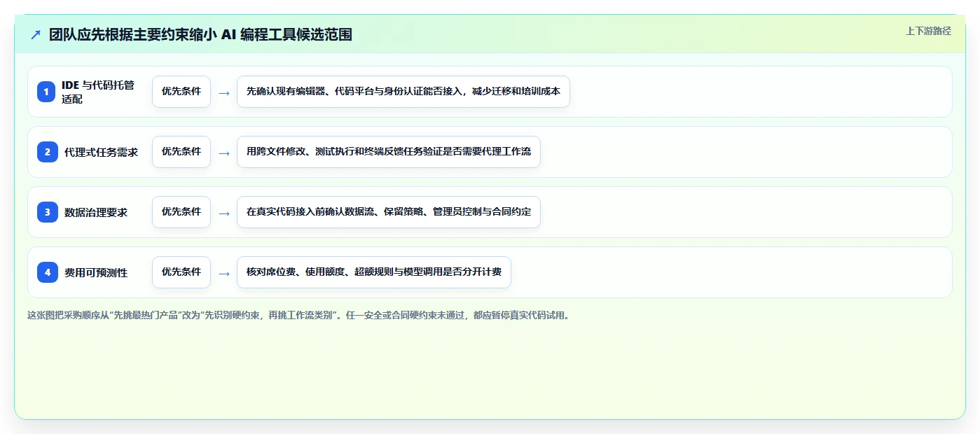
Task: Click the box starting 用跨文件修改
Action: [x=389, y=152]
